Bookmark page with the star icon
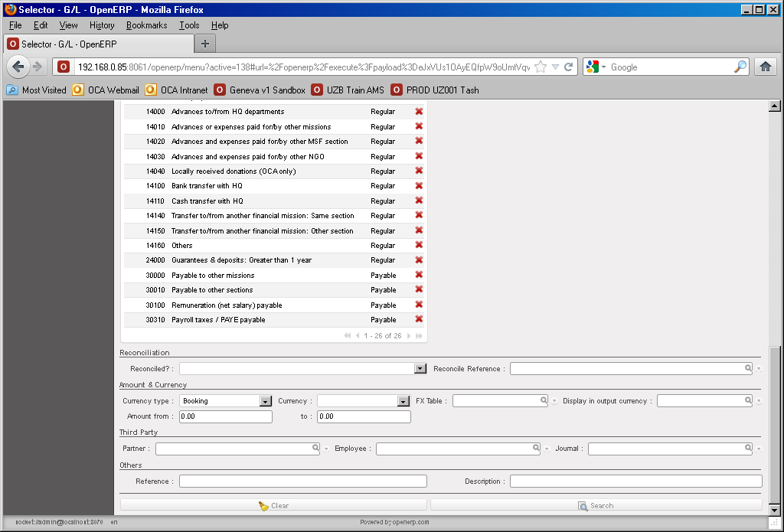The height and width of the screenshot is (532, 784). (x=541, y=67)
